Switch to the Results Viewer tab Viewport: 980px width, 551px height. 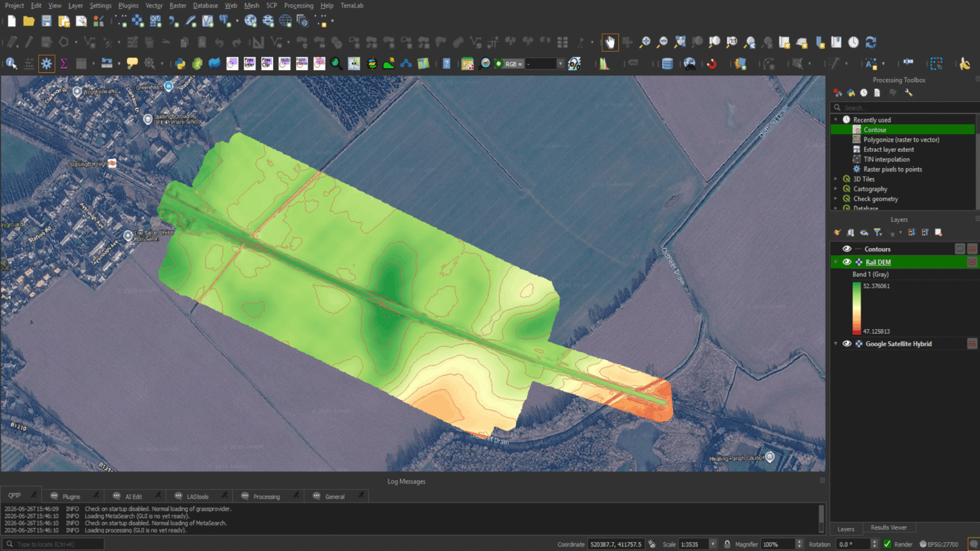889,527
